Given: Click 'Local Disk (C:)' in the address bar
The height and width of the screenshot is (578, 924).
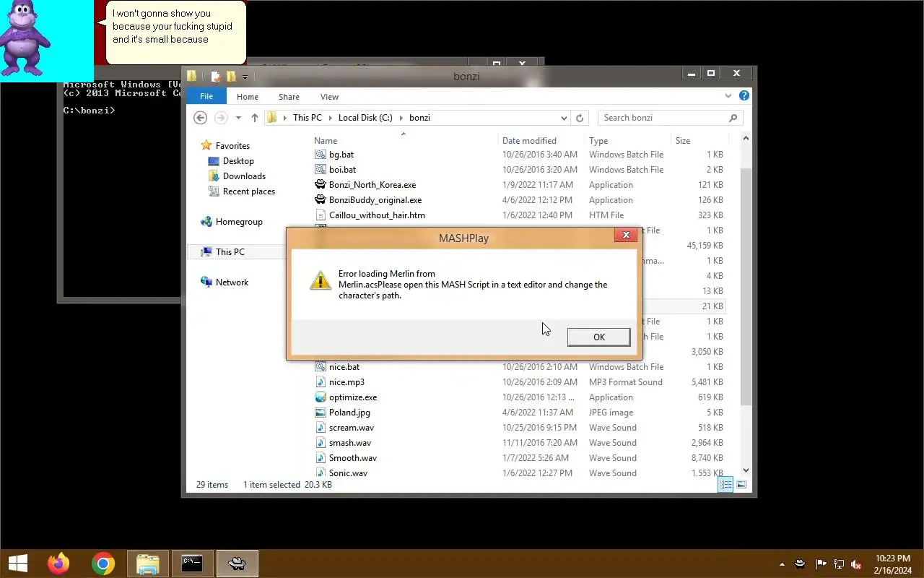Looking at the screenshot, I should tap(365, 118).
